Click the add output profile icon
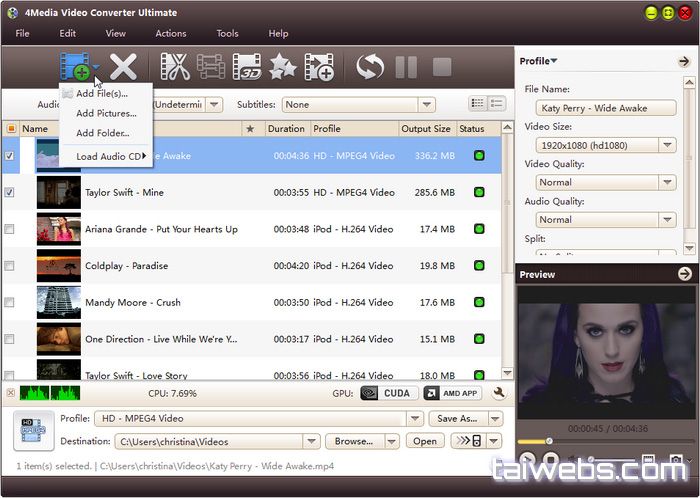 pyautogui.click(x=319, y=68)
